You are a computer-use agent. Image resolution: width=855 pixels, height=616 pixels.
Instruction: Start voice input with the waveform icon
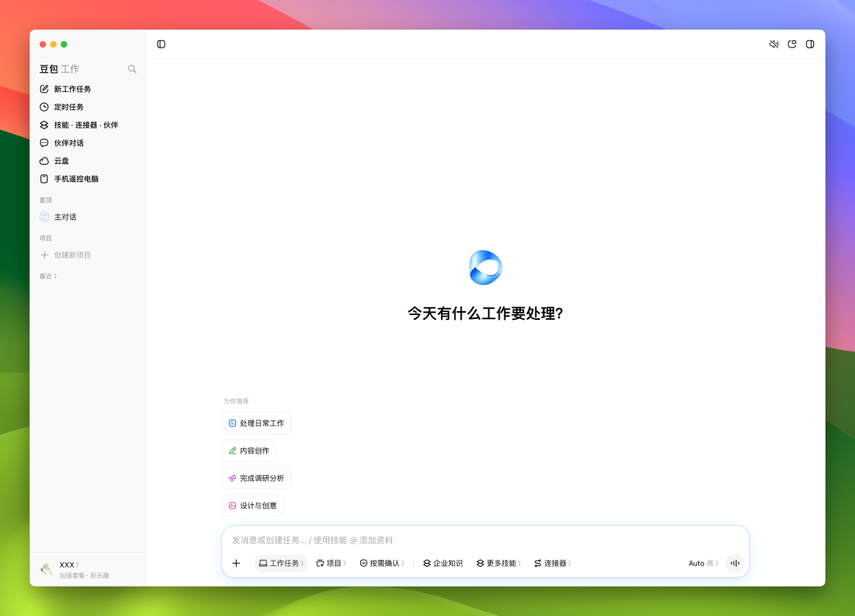click(735, 563)
